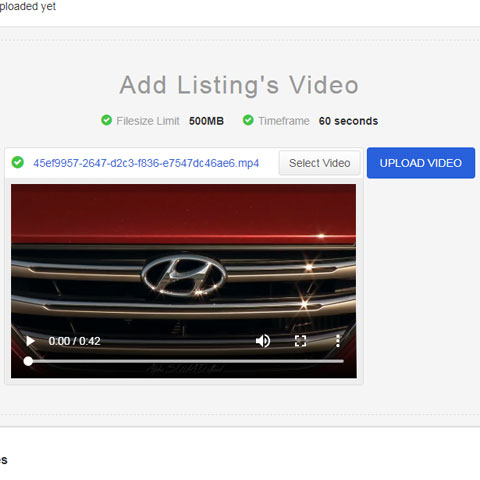The width and height of the screenshot is (480, 480).
Task: Open the 45ef9957-2647-d2c3-f836-e7547dc46ae6.mp4 file link
Action: 146,163
